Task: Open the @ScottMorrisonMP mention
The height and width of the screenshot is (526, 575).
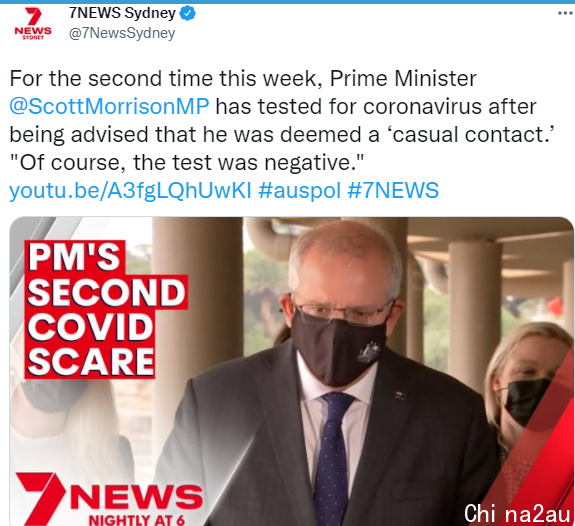Action: [109, 106]
